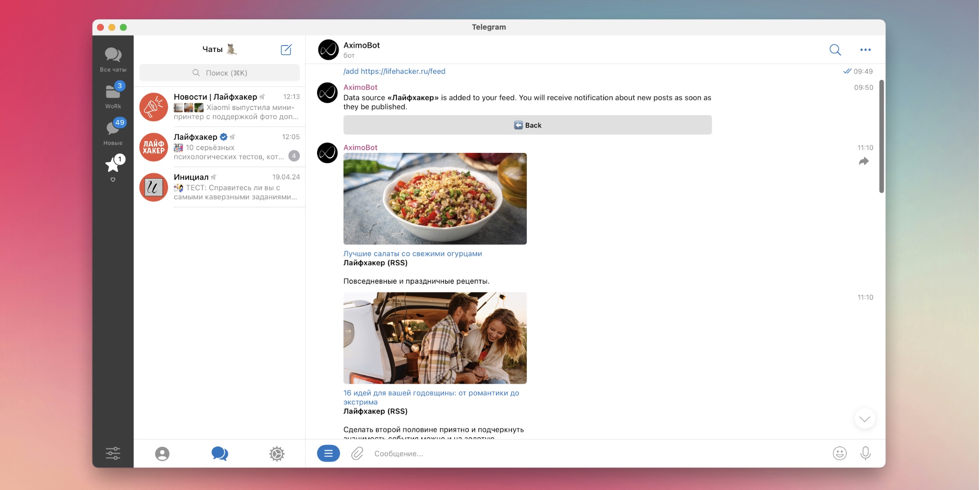Open the three-dots more options menu
The height and width of the screenshot is (490, 980).
pos(865,49)
